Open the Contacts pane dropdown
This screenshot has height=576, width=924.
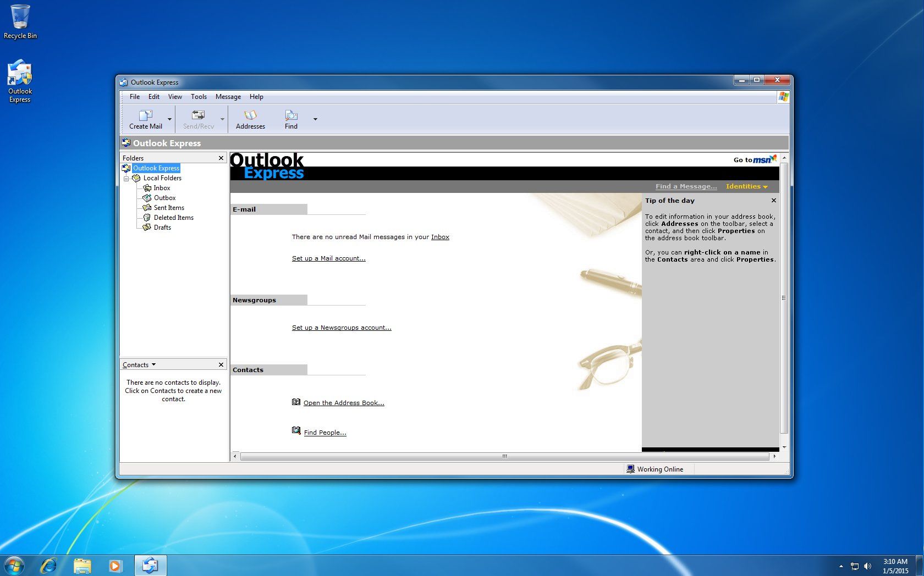(139, 365)
